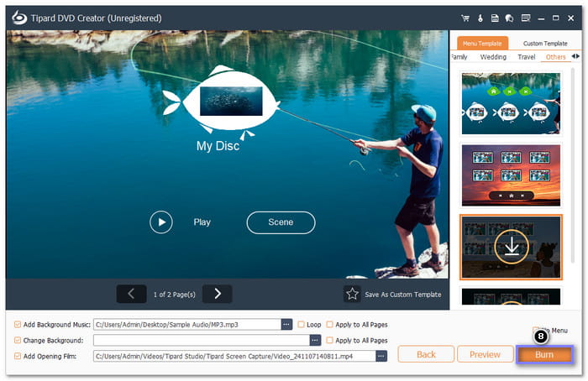Click the Burn button
Screen dimensions: 588x381
click(544, 354)
